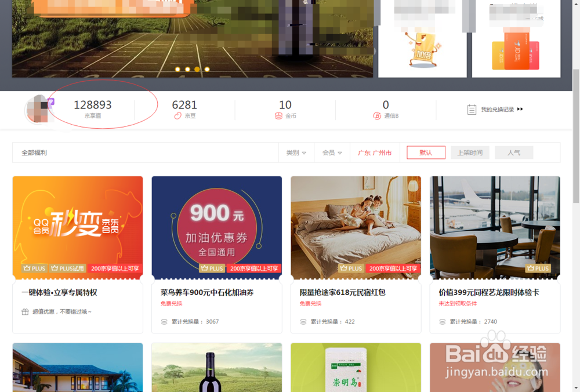This screenshot has width=580, height=392.
Task: Open 一键体验·立享专属特权 offer
Action: click(x=59, y=292)
